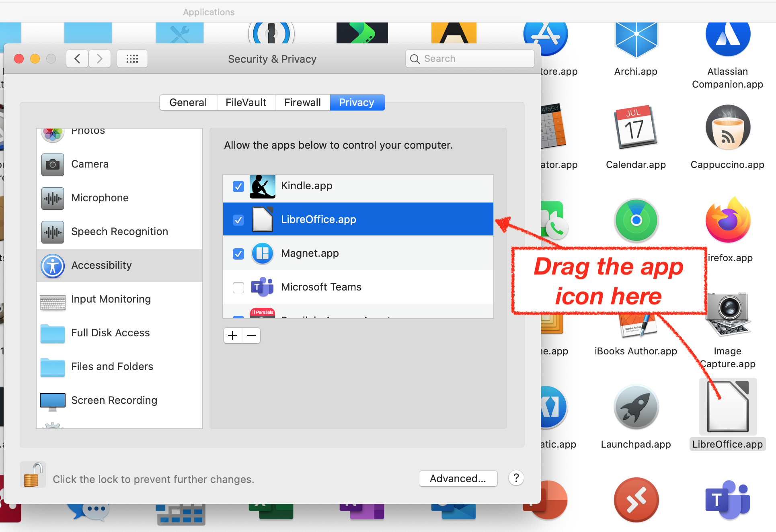Show all preferences grid button
776x532 pixels.
pyautogui.click(x=132, y=59)
